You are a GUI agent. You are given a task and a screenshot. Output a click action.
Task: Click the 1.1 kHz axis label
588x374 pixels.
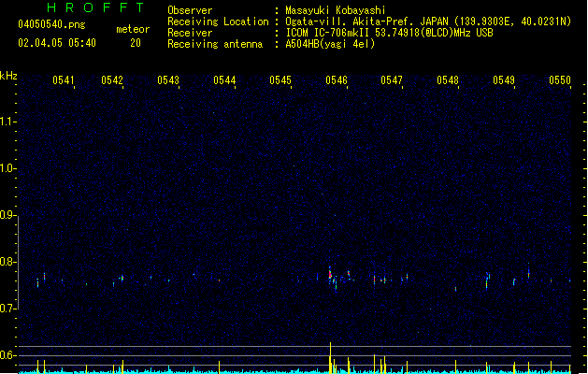(x=7, y=122)
